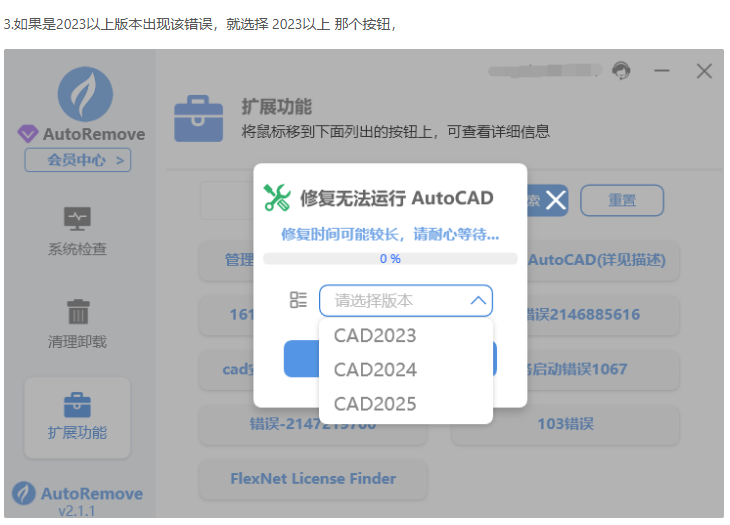The image size is (730, 525).
Task: Click the user avatar icon in title bar
Action: pyautogui.click(x=622, y=71)
